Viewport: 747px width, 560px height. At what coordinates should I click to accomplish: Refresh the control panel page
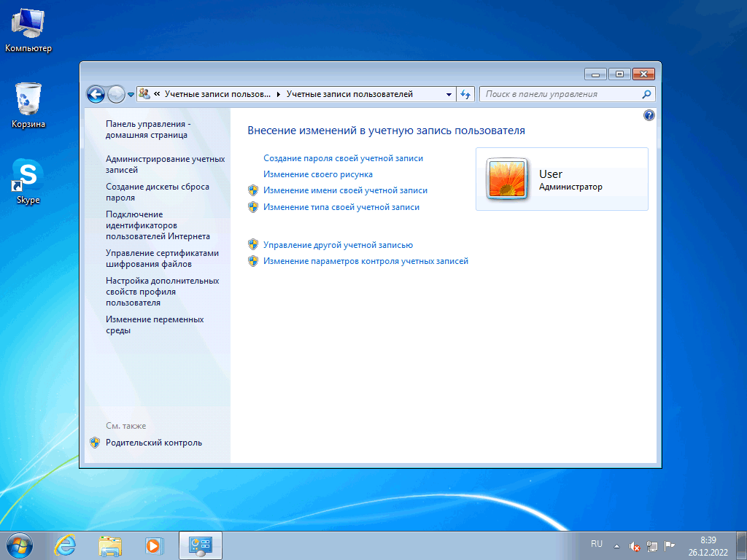click(x=465, y=94)
